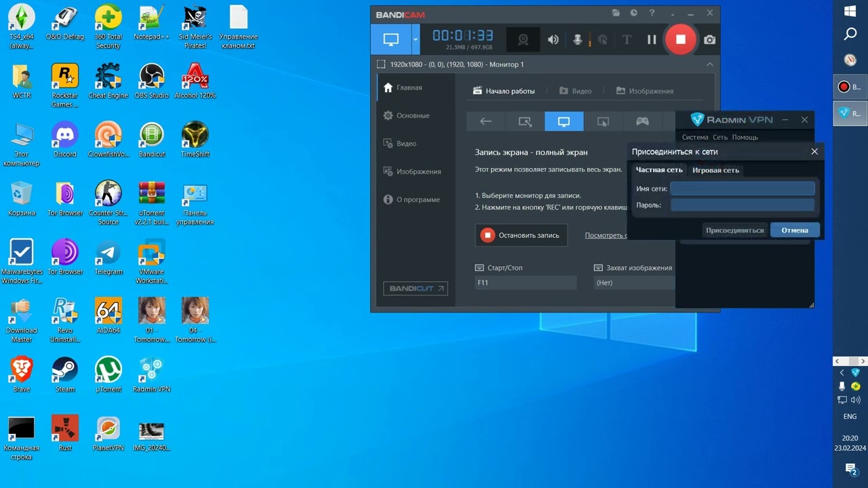This screenshot has height=488, width=868.
Task: Select Частная сеть tab in dialog
Action: coord(659,170)
